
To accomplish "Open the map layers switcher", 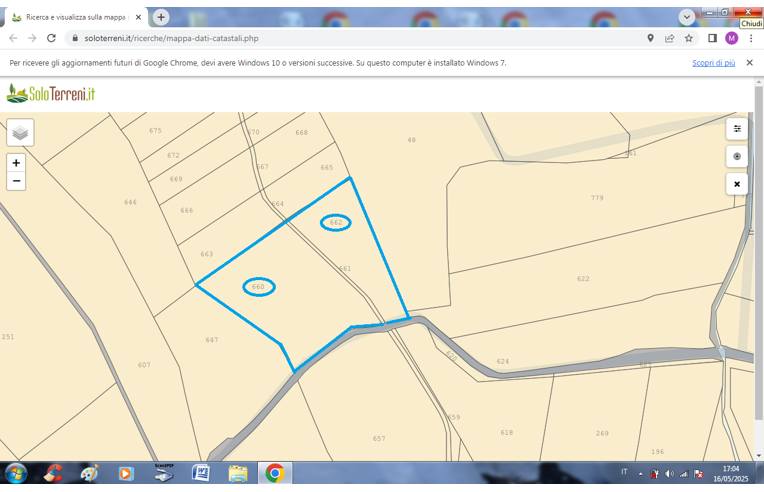I will click(x=20, y=132).
